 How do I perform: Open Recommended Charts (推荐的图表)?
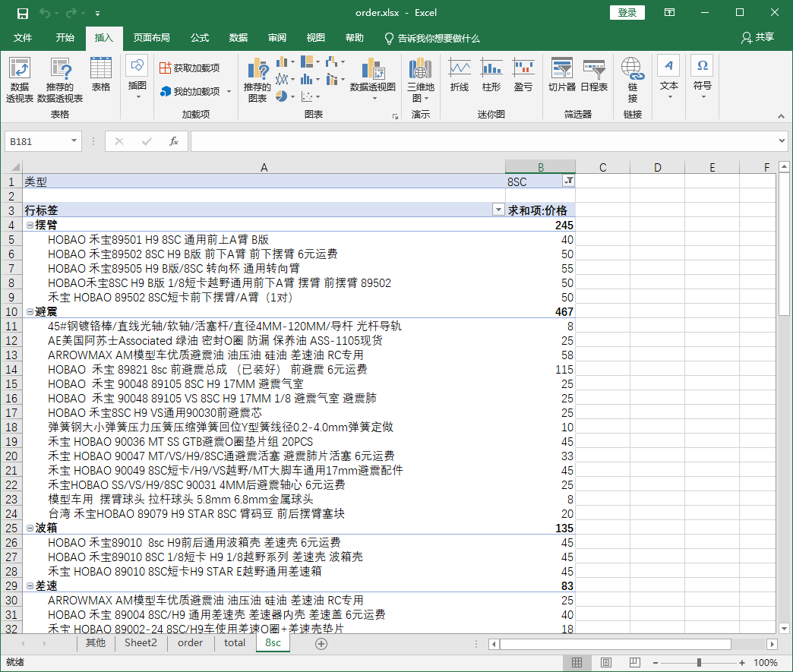click(257, 80)
